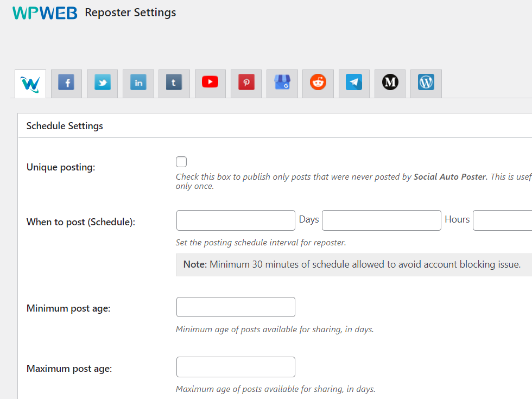Focus the schedule Days input field
The image size is (532, 399).
236,220
